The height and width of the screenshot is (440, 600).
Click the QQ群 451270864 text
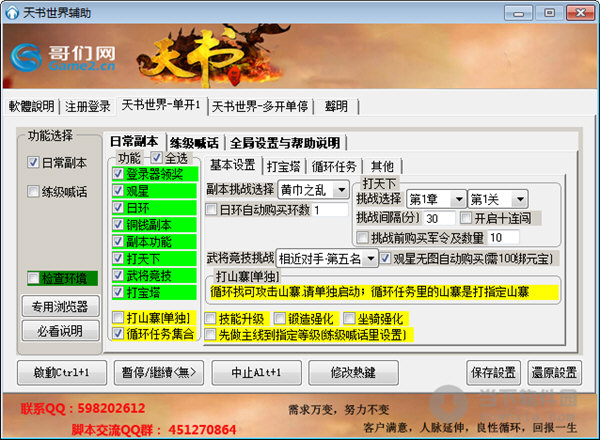click(x=202, y=430)
